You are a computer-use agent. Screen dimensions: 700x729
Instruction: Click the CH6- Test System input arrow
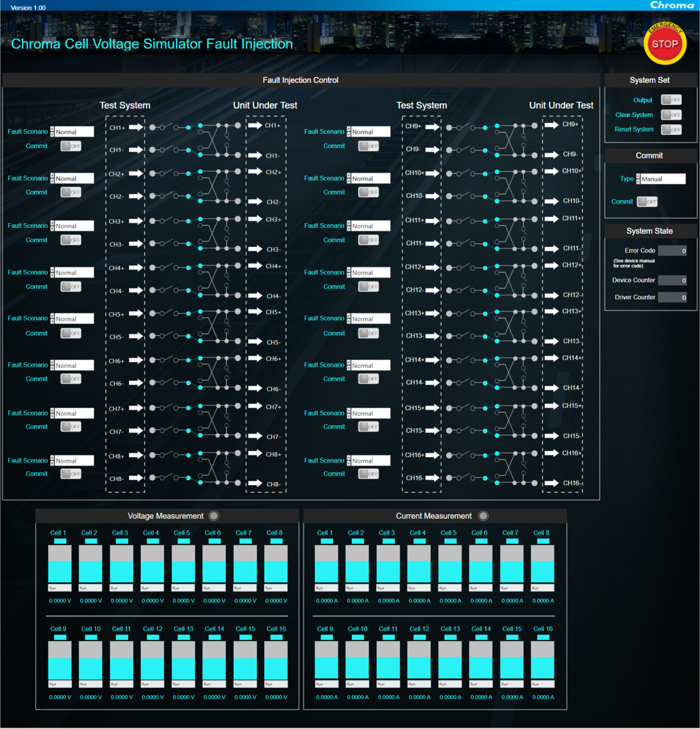pyautogui.click(x=136, y=383)
